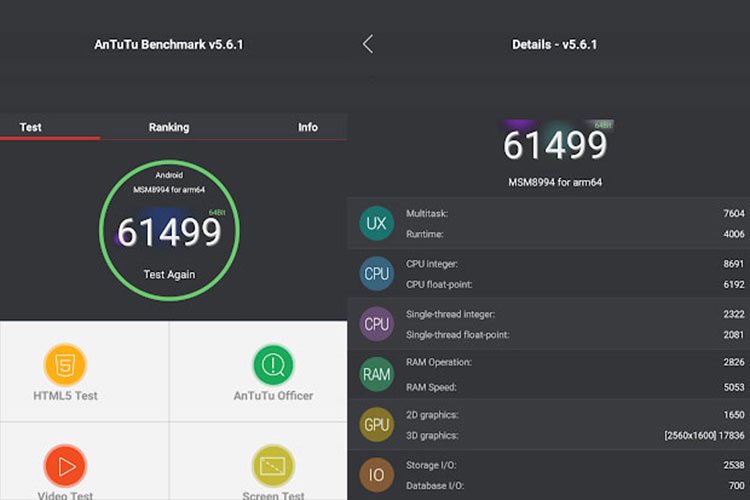
Task: Tap Test Again in the score circle
Action: tap(169, 275)
